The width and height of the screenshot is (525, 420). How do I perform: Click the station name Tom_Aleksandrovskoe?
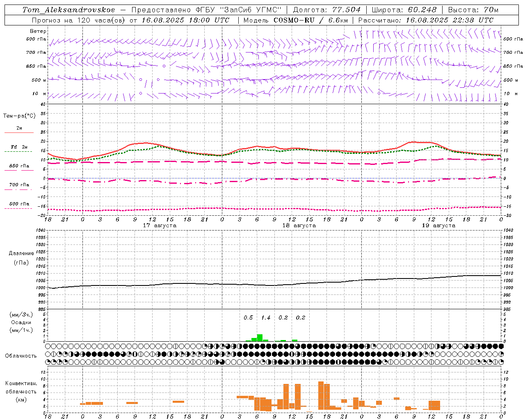tap(68, 10)
